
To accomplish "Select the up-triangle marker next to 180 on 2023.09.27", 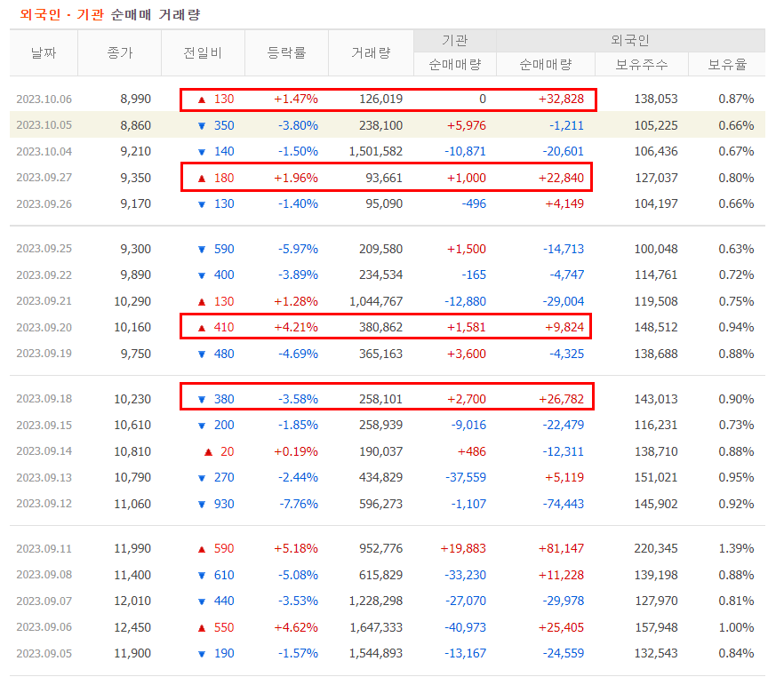I will pos(201,177).
